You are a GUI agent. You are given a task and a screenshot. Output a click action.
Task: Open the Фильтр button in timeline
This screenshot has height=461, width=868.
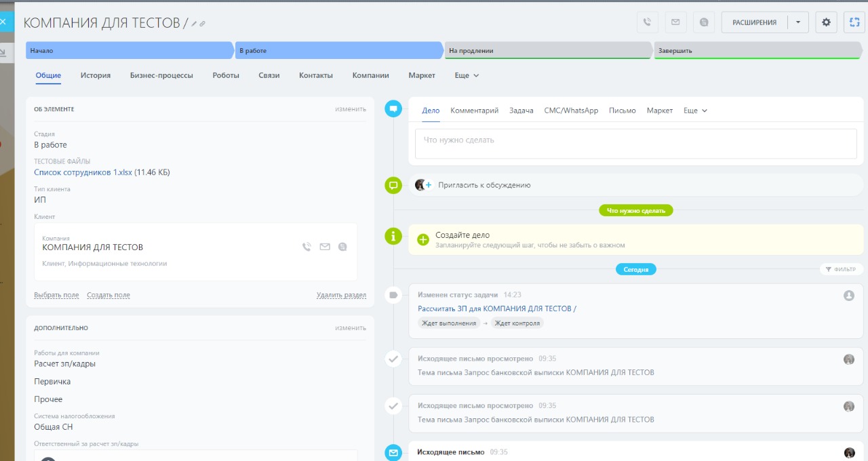click(x=841, y=269)
